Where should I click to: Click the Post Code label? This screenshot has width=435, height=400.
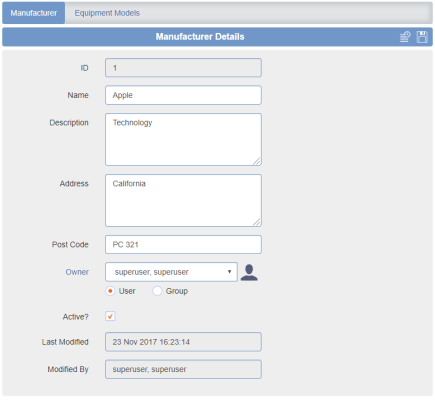(x=70, y=245)
